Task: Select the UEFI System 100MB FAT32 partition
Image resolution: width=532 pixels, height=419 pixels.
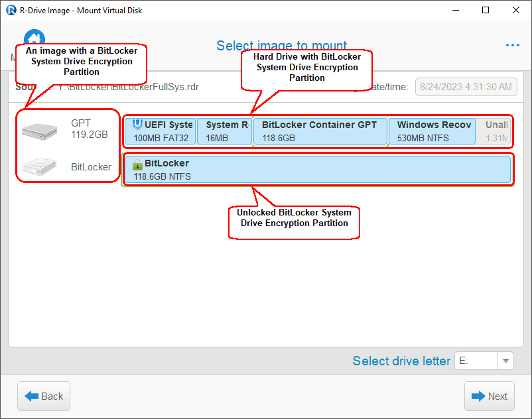Action: pyautogui.click(x=160, y=131)
